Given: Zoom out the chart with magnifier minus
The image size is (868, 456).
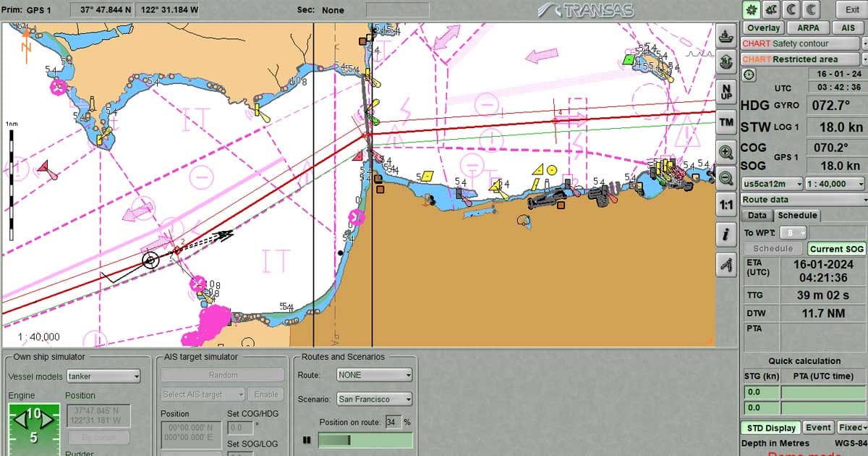Looking at the screenshot, I should coord(726,177).
